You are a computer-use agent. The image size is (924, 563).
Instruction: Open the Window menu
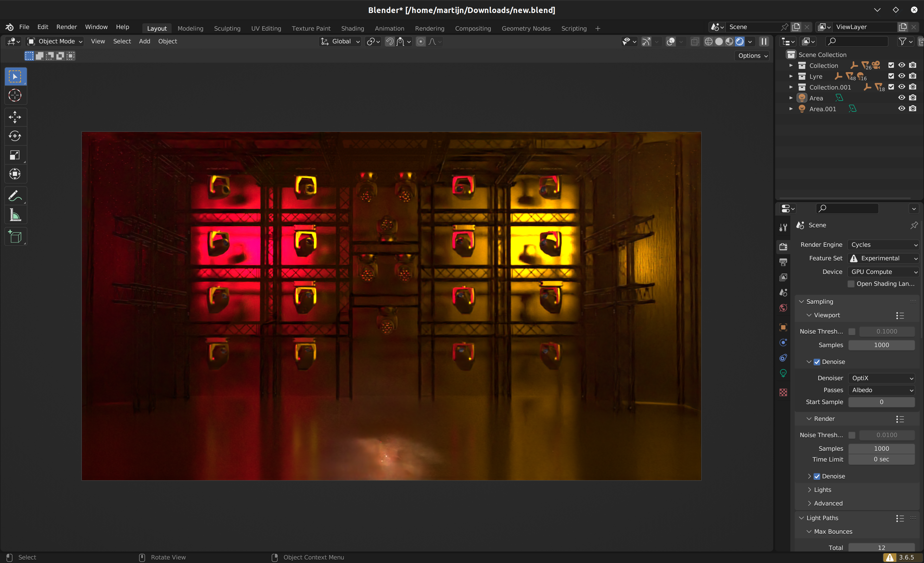coord(96,27)
